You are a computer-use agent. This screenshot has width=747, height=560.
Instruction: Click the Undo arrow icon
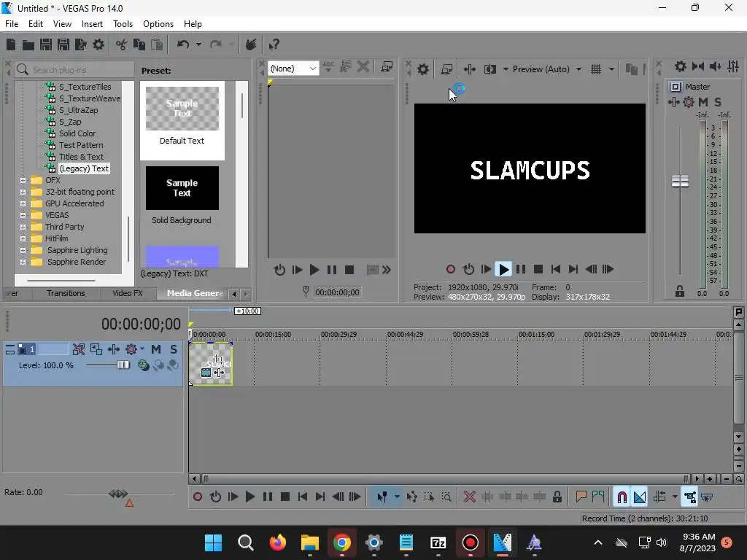(x=183, y=44)
